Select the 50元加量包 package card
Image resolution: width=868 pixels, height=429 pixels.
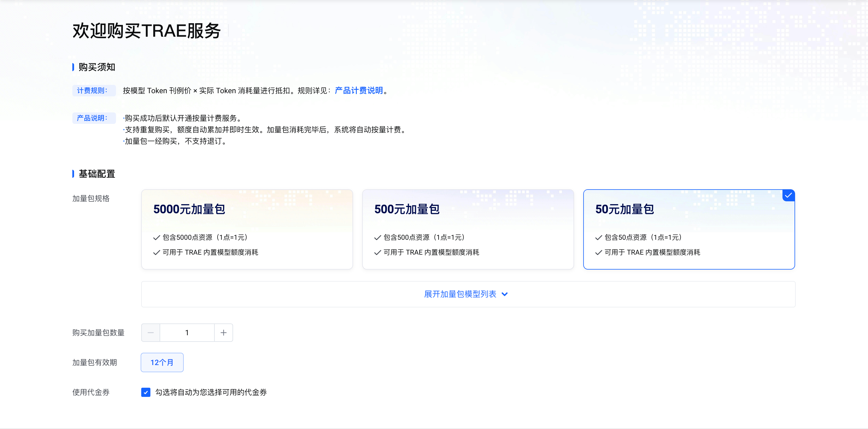click(689, 229)
